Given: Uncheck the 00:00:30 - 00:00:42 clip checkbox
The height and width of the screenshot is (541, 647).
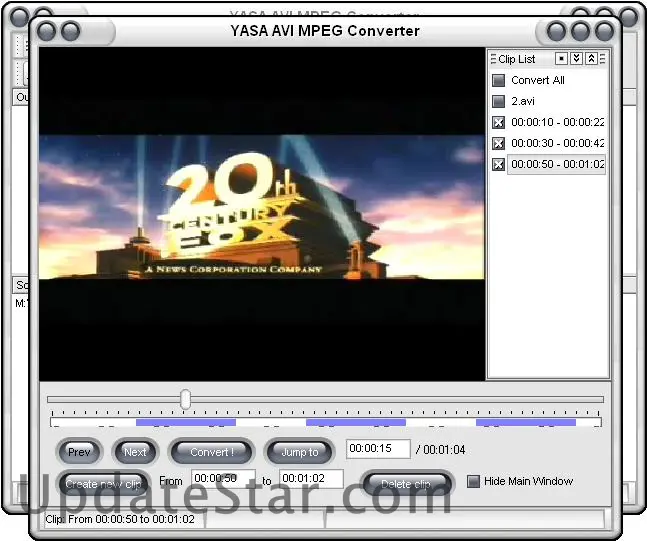Looking at the screenshot, I should click(498, 144).
